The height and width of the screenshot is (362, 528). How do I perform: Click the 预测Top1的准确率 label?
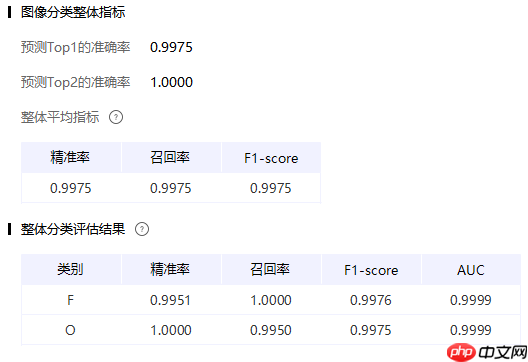(x=75, y=47)
